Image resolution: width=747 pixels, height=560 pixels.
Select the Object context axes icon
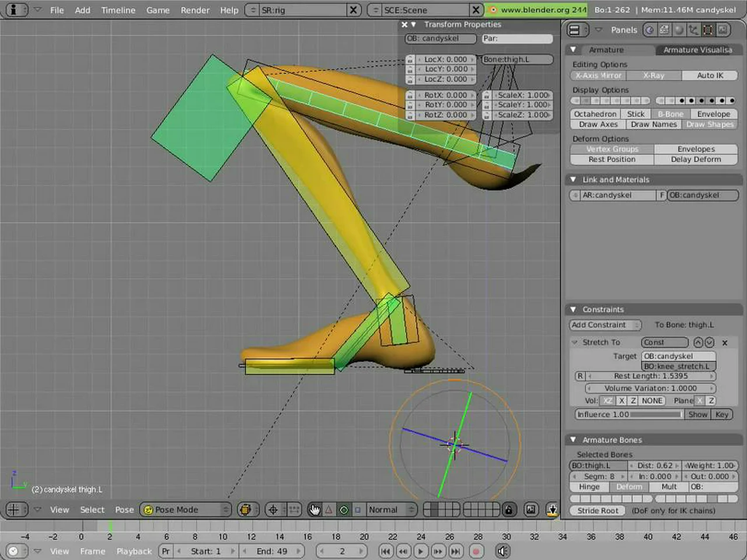click(x=693, y=30)
